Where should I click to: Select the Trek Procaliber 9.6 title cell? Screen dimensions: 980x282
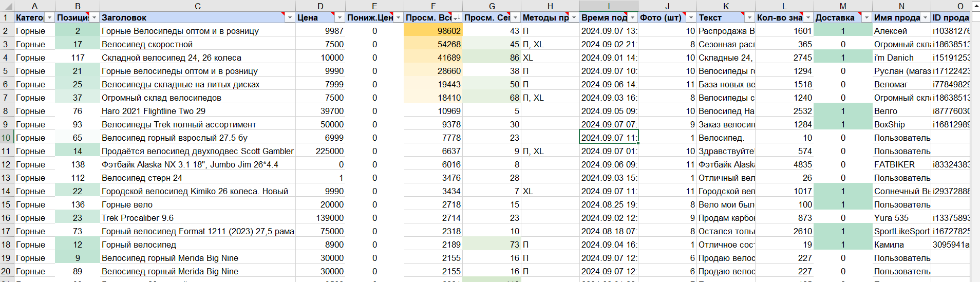[x=198, y=218]
